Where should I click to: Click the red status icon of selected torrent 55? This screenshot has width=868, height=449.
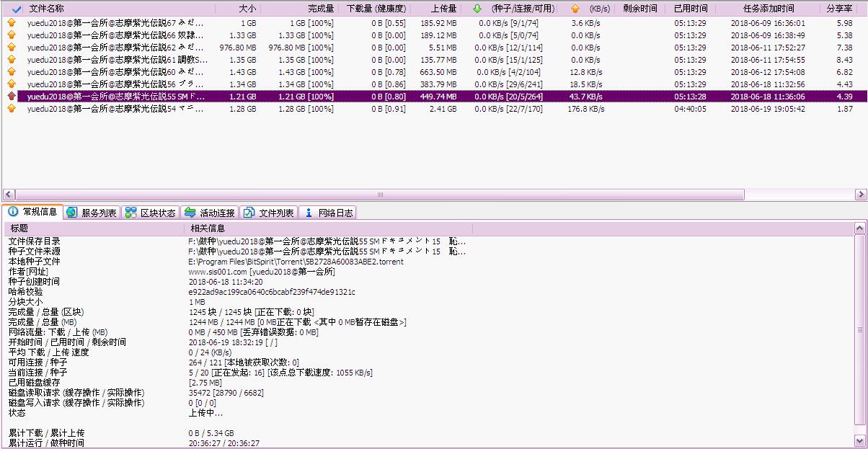pyautogui.click(x=11, y=97)
